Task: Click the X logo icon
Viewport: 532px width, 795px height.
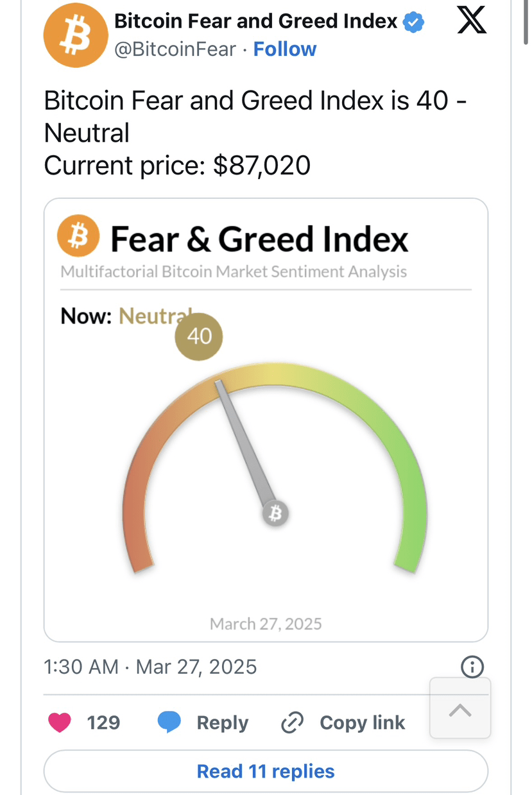Action: tap(472, 22)
